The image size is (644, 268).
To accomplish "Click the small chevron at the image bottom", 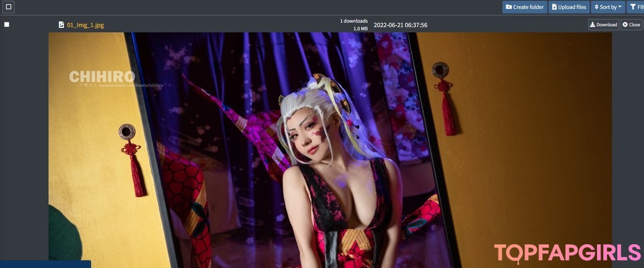I will (x=279, y=264).
